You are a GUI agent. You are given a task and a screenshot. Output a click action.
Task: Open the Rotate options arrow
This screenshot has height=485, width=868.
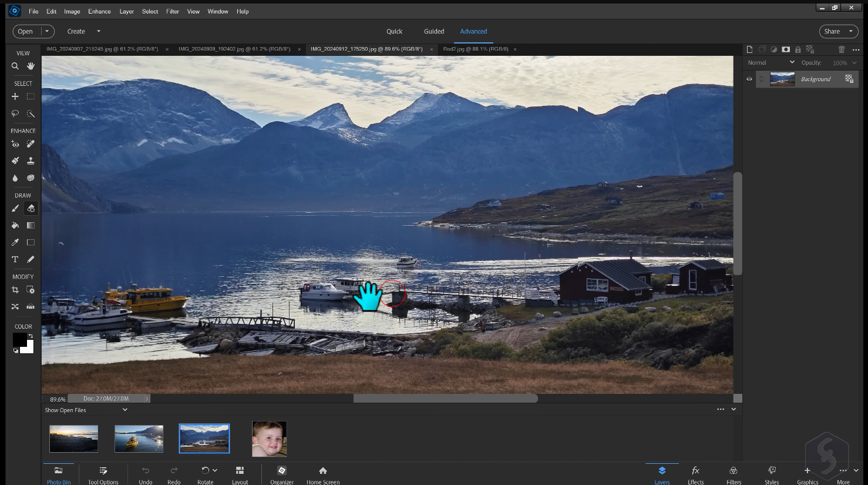(x=215, y=470)
